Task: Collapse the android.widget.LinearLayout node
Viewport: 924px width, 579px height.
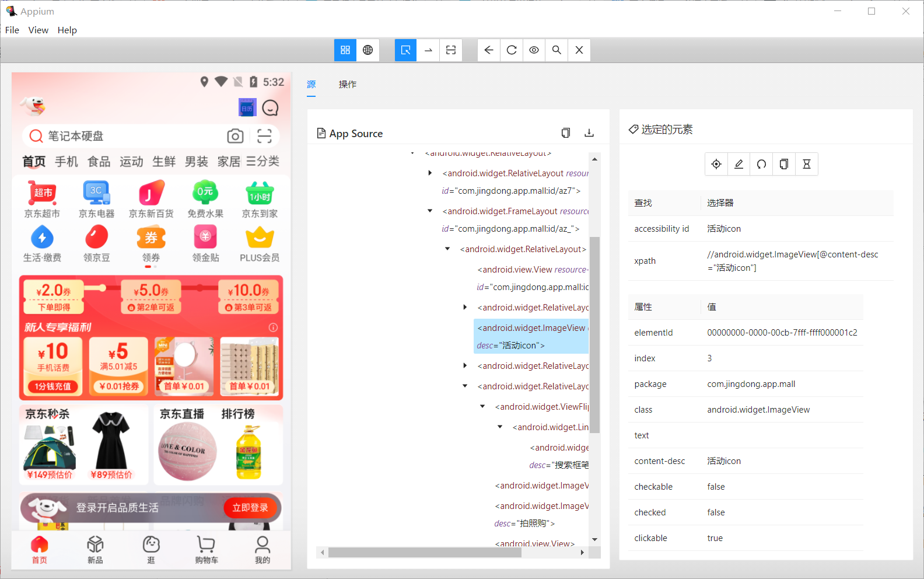Action: pyautogui.click(x=500, y=427)
